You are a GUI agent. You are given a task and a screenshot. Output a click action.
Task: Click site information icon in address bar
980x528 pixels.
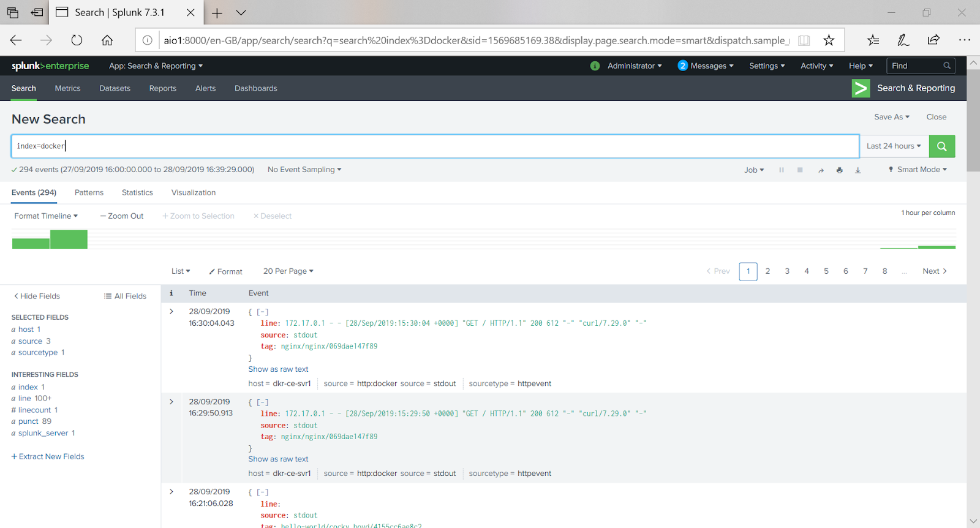point(148,40)
